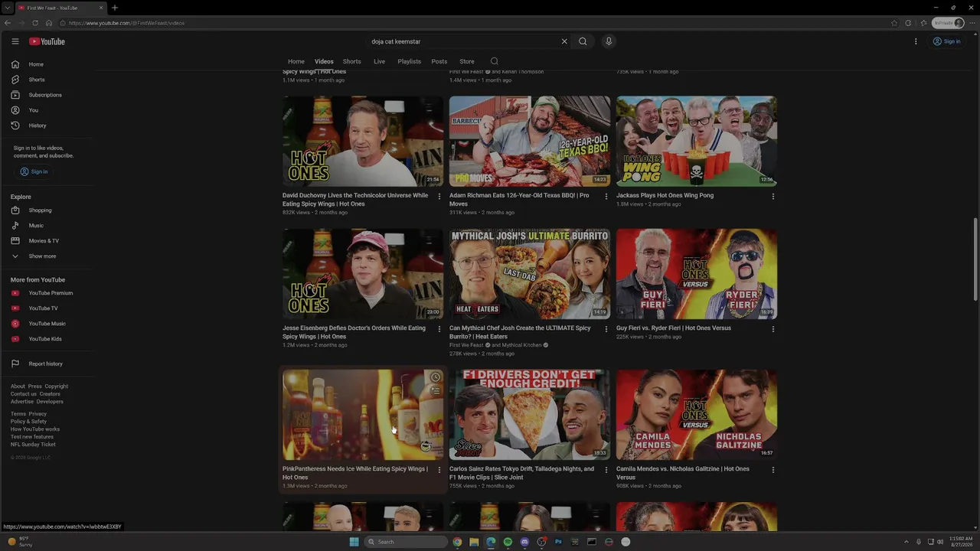
Task: Go to Home in the sidebar
Action: point(47,64)
